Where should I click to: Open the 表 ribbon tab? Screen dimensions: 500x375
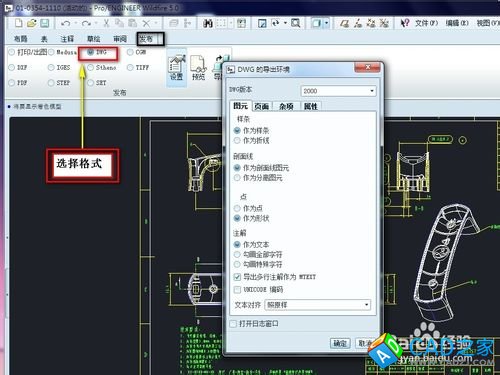click(x=44, y=39)
